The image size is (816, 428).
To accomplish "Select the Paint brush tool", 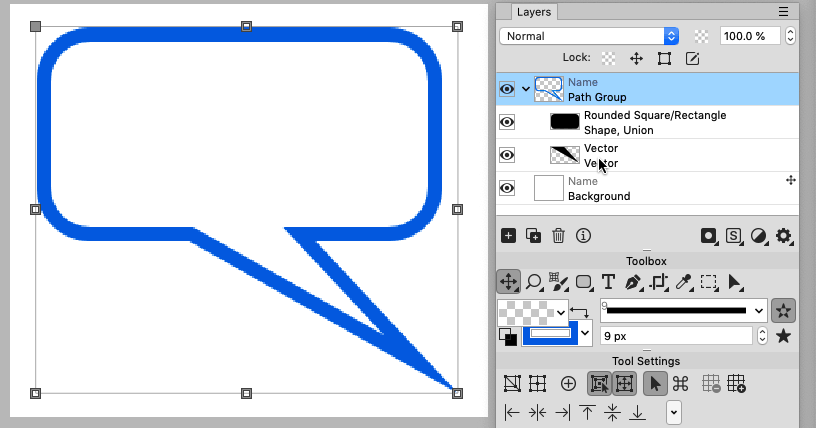I will point(558,282).
